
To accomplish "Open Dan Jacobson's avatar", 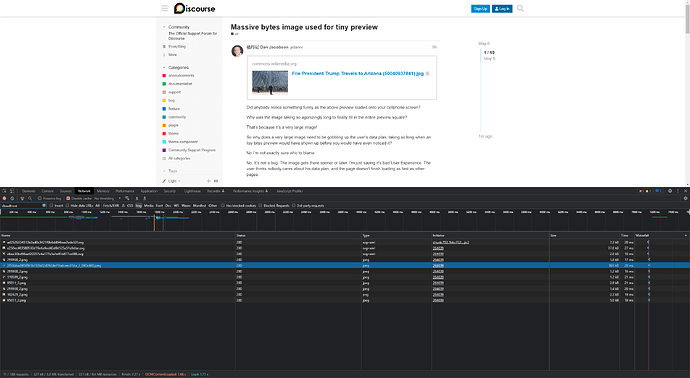I will [237, 51].
